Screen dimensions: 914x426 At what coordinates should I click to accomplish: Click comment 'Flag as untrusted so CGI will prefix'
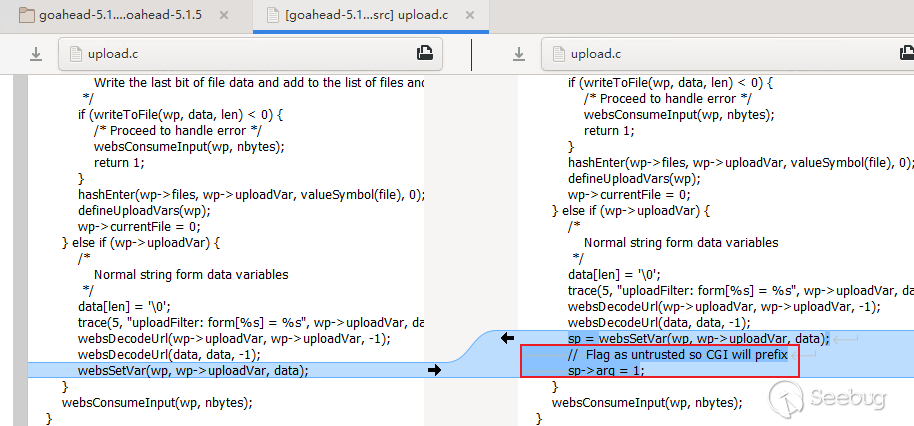coord(687,354)
